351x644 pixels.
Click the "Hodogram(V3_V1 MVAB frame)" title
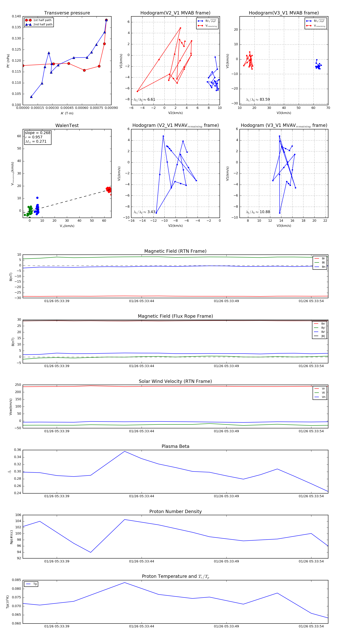(x=284, y=13)
